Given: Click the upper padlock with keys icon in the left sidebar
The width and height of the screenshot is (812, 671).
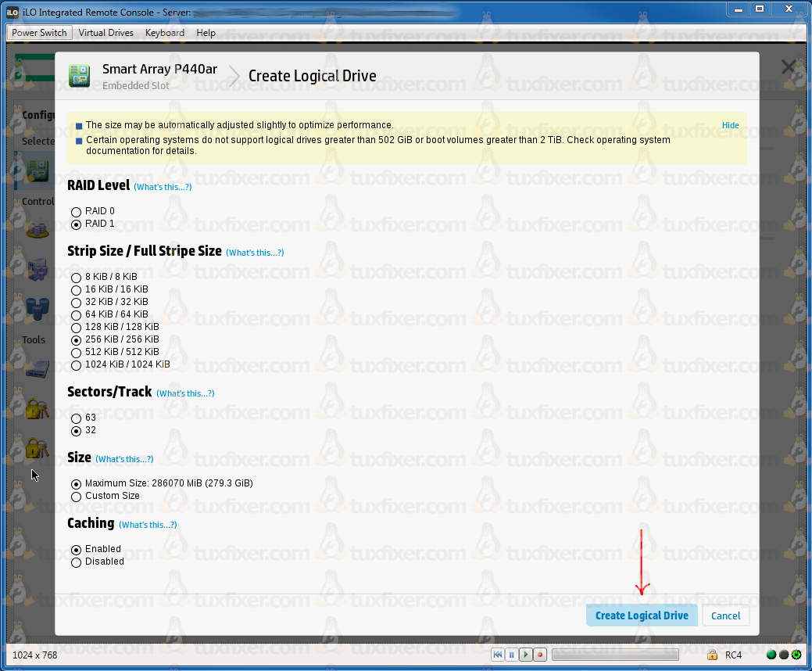Looking at the screenshot, I should (x=37, y=409).
